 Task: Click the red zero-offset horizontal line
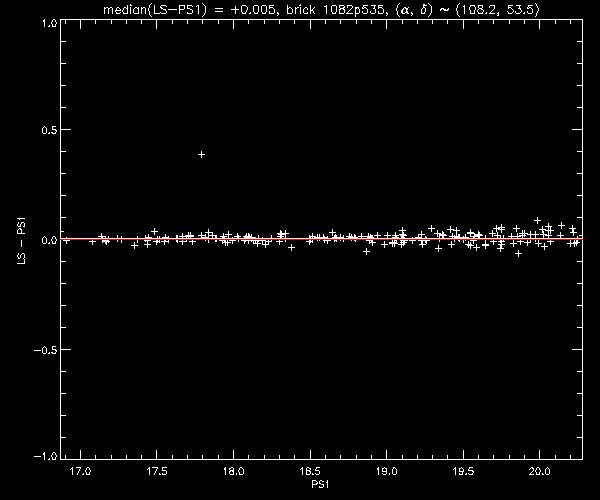click(x=321, y=239)
